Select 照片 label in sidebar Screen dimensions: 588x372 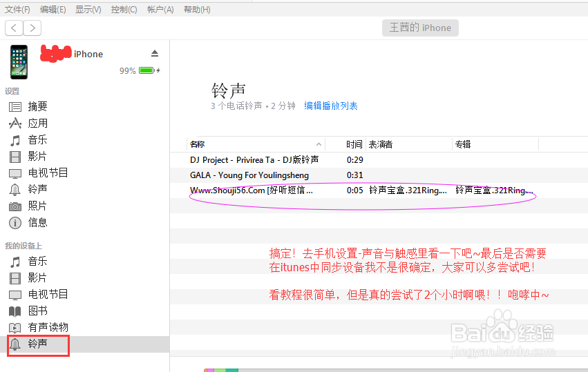[37, 206]
